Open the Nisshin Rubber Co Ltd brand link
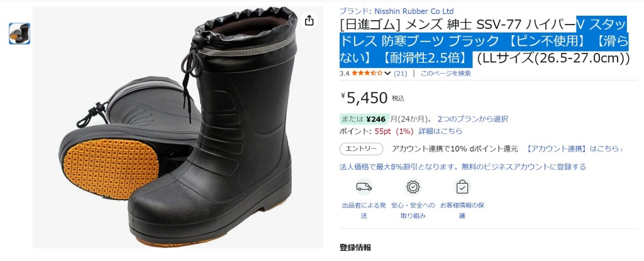The height and width of the screenshot is (261, 644). 414,11
